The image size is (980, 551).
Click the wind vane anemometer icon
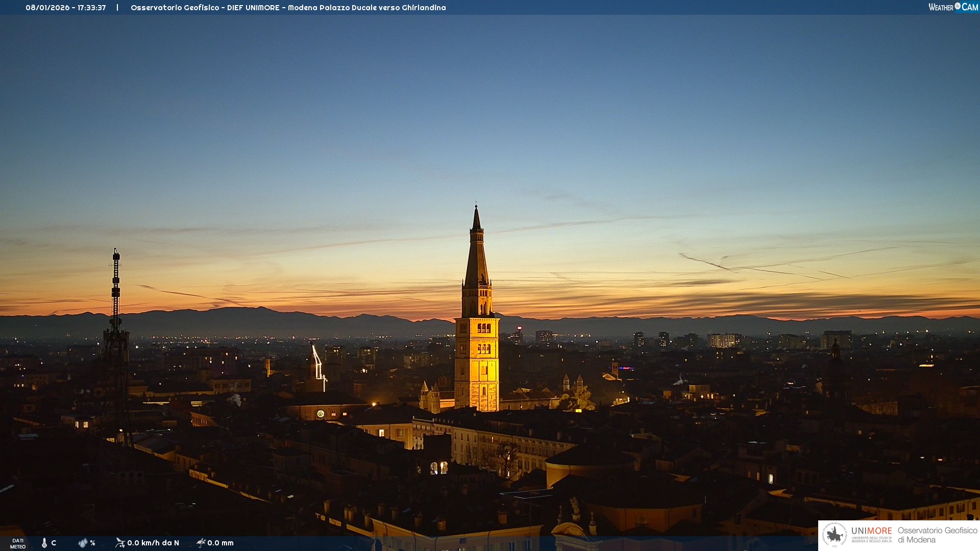120,543
